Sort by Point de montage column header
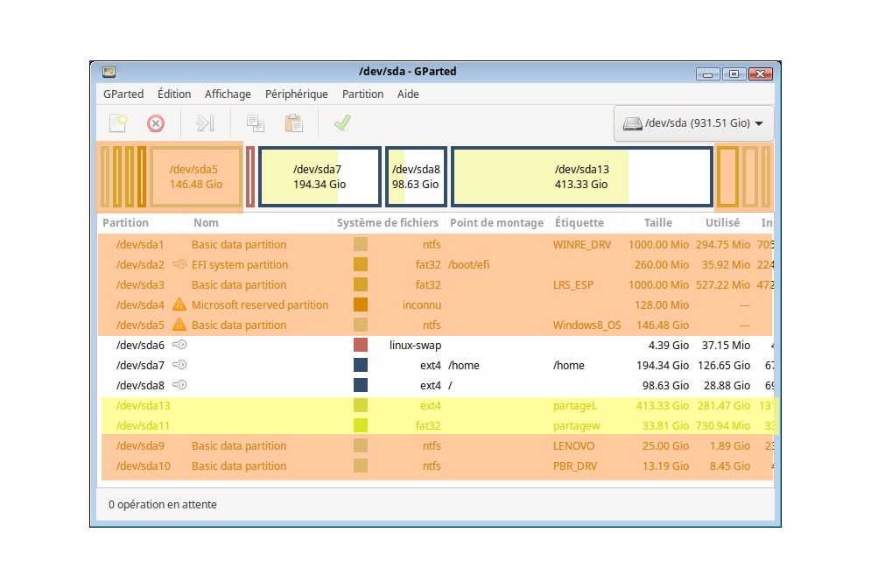 pyautogui.click(x=496, y=222)
